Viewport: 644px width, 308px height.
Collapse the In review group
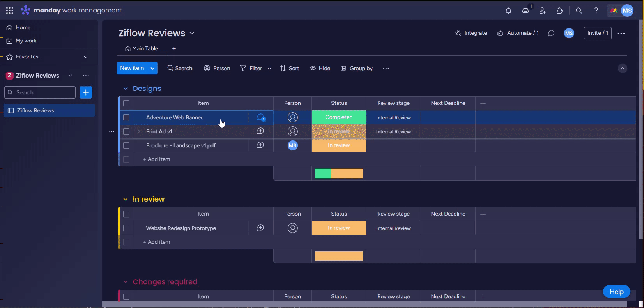pos(126,199)
